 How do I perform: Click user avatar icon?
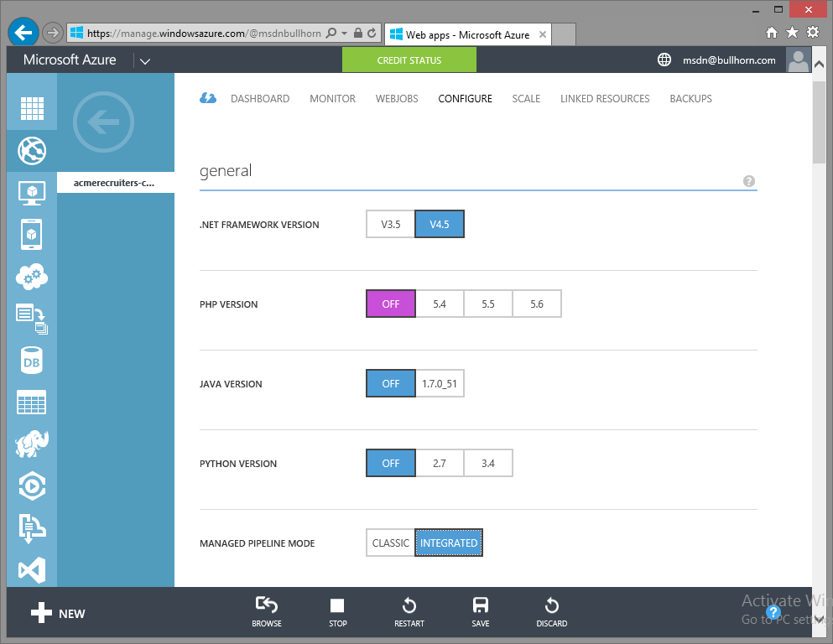[x=799, y=60]
